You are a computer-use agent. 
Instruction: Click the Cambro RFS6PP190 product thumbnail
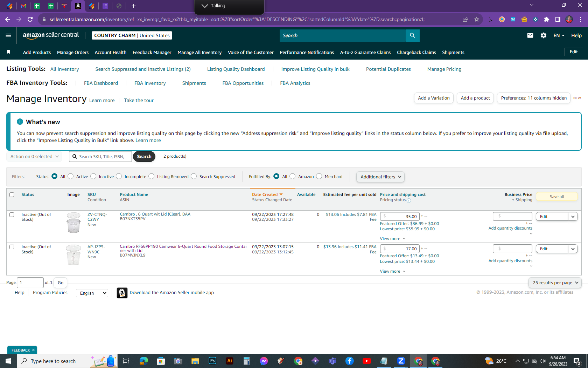coord(73,255)
